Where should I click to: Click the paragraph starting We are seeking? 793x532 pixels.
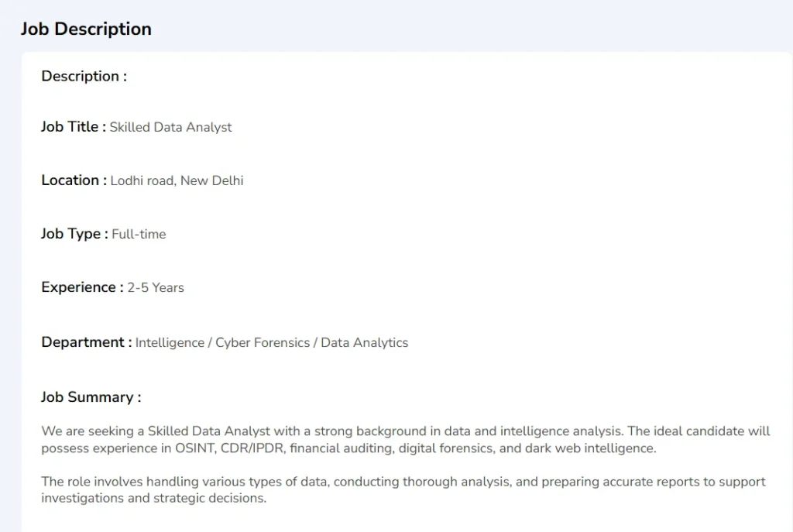coord(406,439)
